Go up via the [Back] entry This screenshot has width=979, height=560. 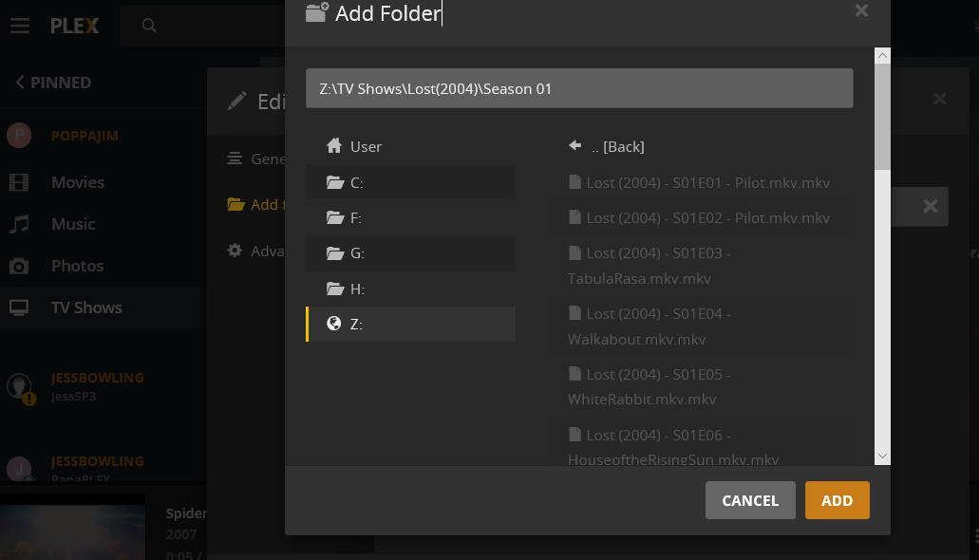coord(608,146)
